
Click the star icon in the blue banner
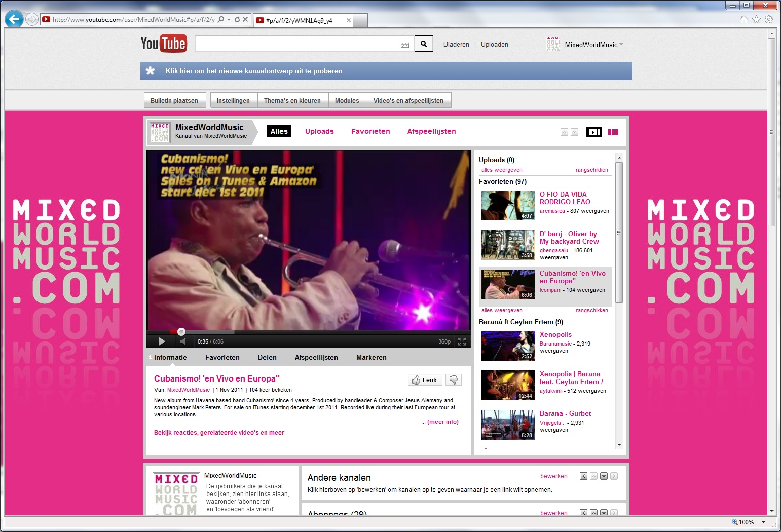pos(150,71)
